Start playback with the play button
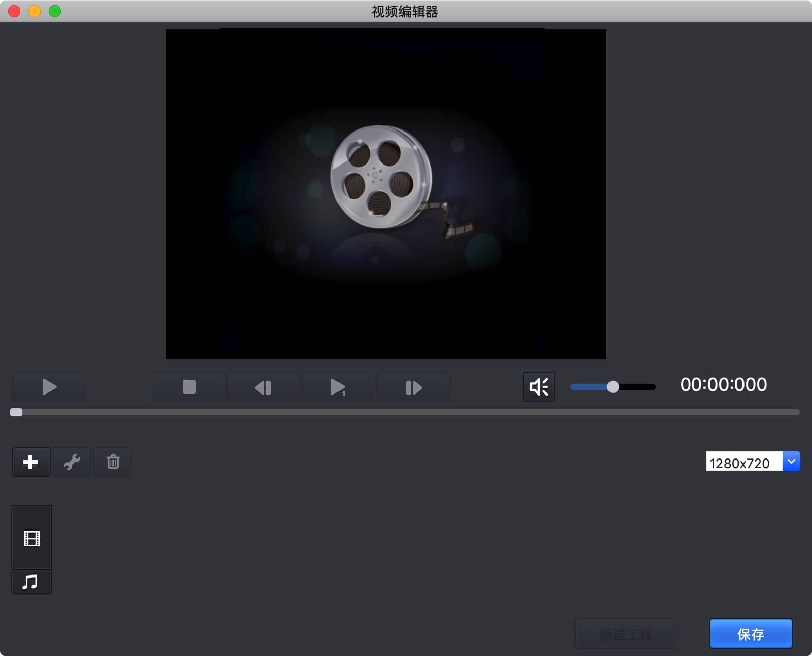The height and width of the screenshot is (656, 812). 49,387
